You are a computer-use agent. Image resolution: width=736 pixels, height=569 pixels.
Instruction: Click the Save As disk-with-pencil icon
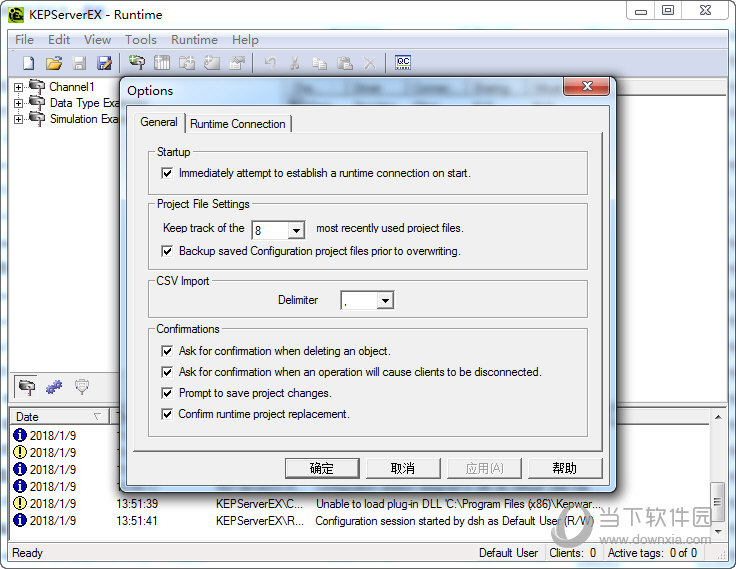(104, 63)
